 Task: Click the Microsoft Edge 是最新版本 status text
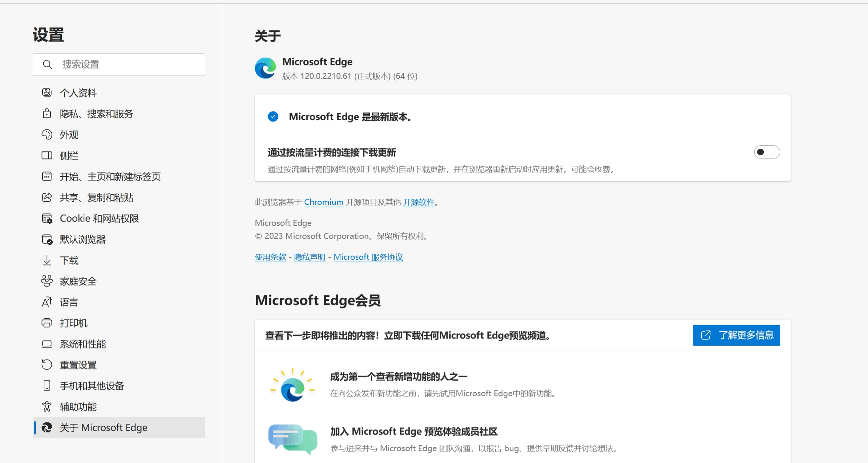pos(350,117)
